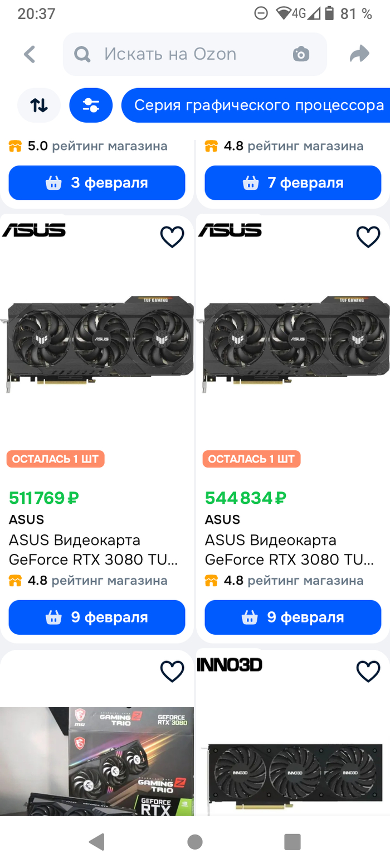Open the 544834 ₽ ASUS product title
This screenshot has width=390, height=868.
pyautogui.click(x=289, y=549)
